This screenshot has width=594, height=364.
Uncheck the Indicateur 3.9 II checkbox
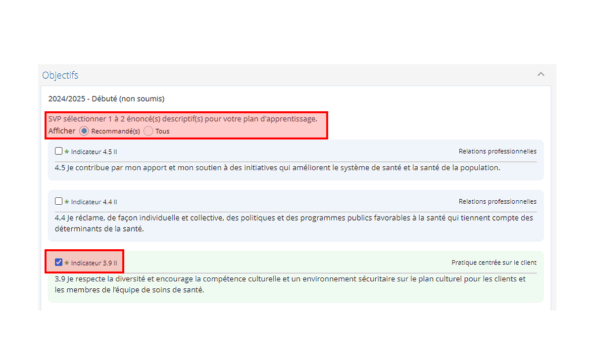coord(59,262)
